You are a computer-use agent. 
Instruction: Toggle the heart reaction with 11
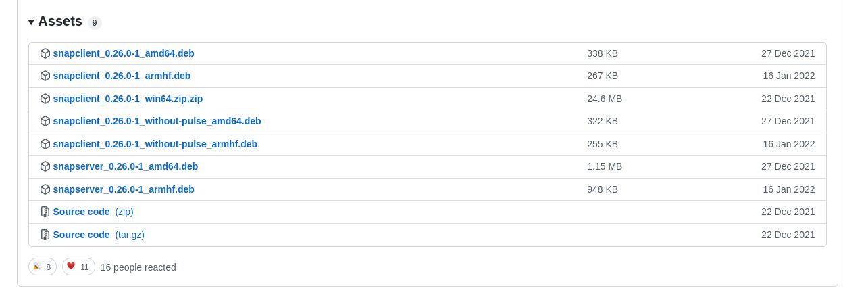78,267
